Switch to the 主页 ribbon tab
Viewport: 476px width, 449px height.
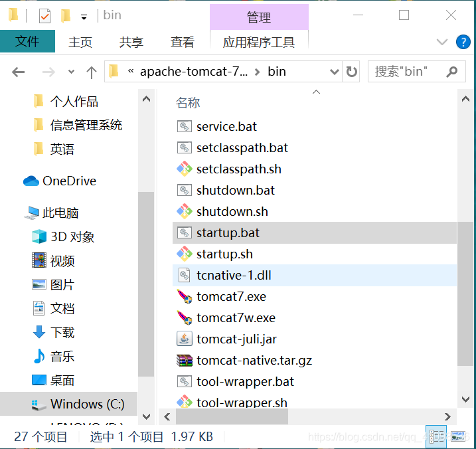(80, 42)
